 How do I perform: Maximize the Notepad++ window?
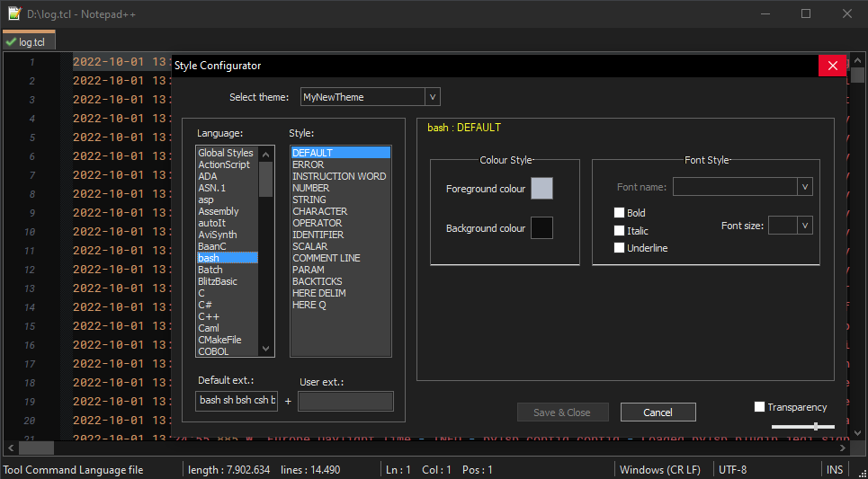[x=806, y=13]
